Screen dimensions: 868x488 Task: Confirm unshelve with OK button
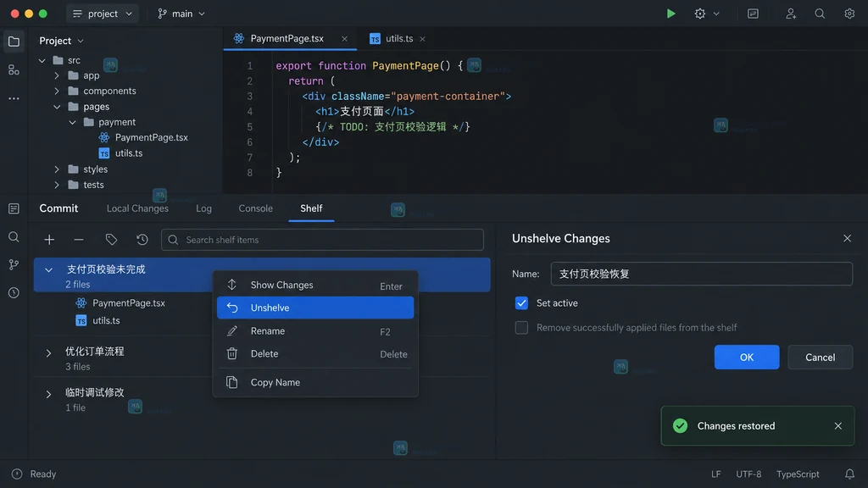click(x=747, y=358)
